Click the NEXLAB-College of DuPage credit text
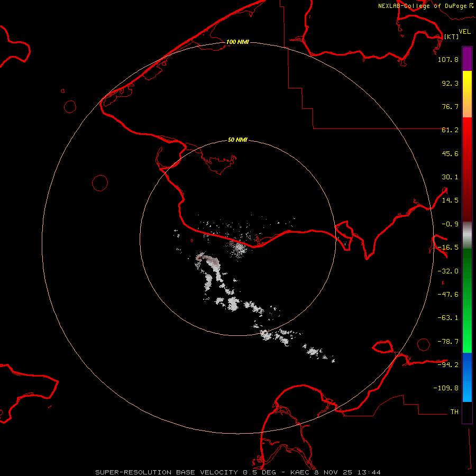 (x=424, y=6)
